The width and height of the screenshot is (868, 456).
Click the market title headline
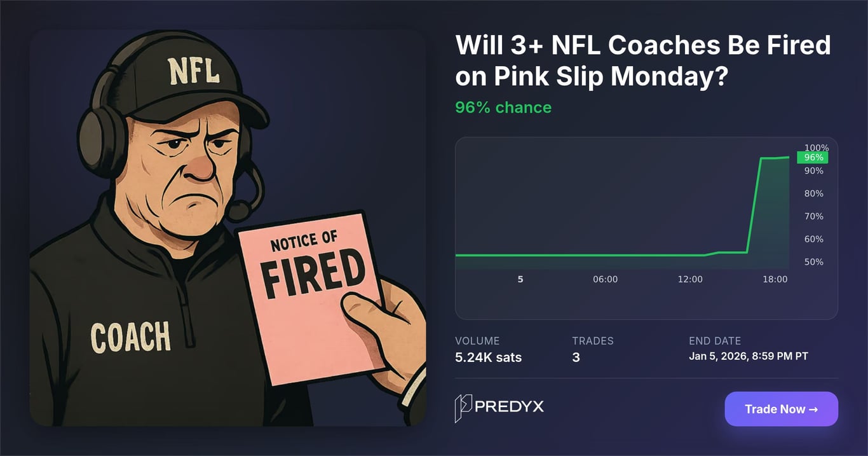(642, 60)
